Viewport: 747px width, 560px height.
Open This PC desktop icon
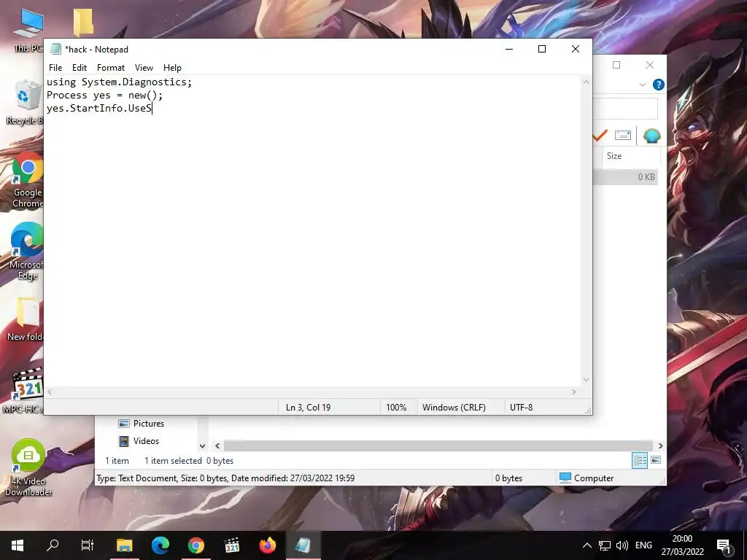coord(28,29)
